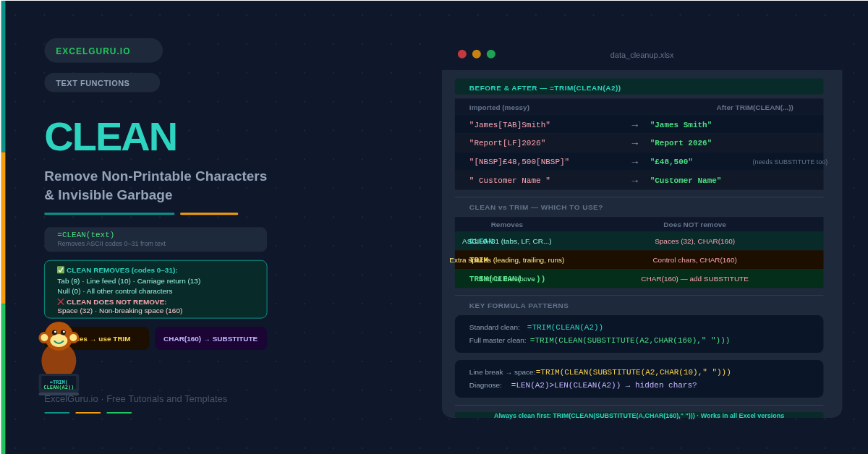Click the orange underline bar below subtitle
This screenshot has height=454, width=868.
(x=209, y=214)
